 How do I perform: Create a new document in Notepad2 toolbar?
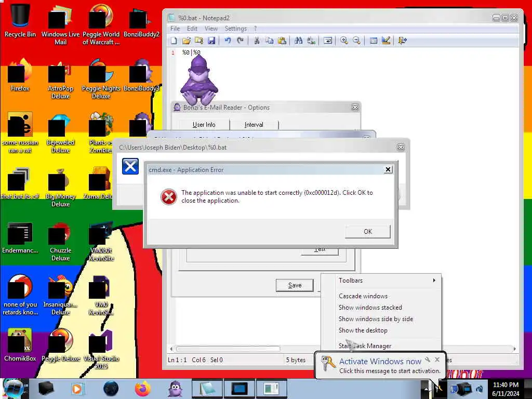pos(174,41)
